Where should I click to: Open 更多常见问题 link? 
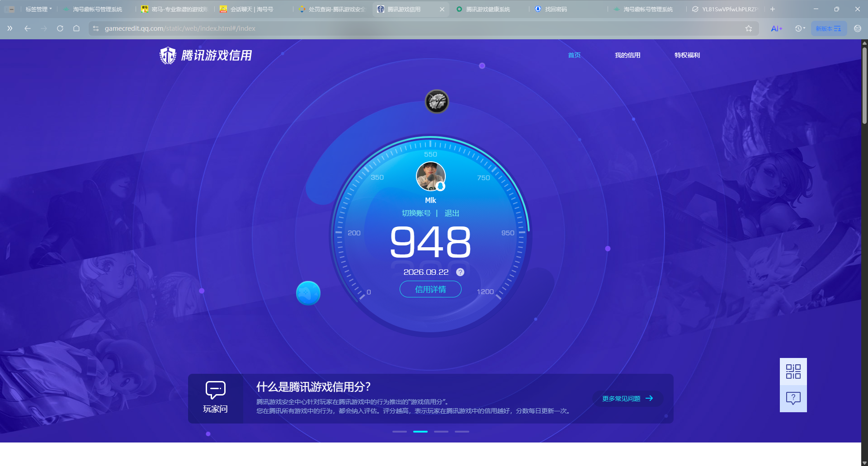click(x=627, y=399)
